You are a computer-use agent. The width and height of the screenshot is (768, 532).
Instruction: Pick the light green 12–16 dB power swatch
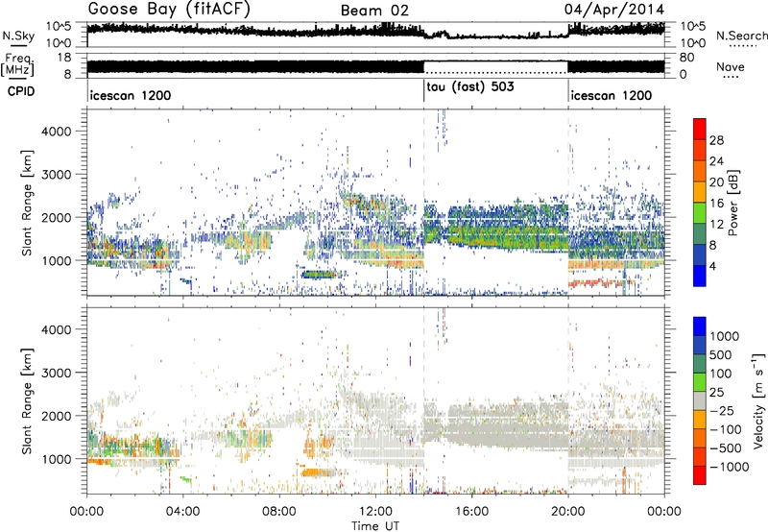(x=700, y=212)
